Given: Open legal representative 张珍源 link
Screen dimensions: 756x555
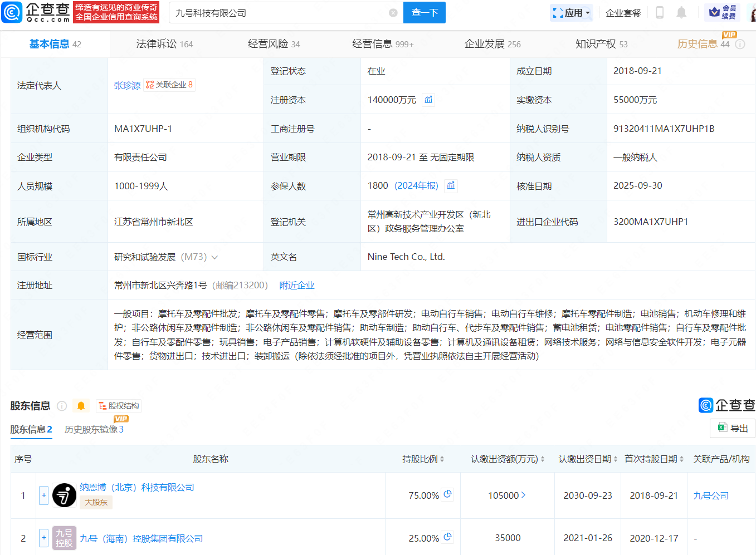Looking at the screenshot, I should pyautogui.click(x=127, y=85).
